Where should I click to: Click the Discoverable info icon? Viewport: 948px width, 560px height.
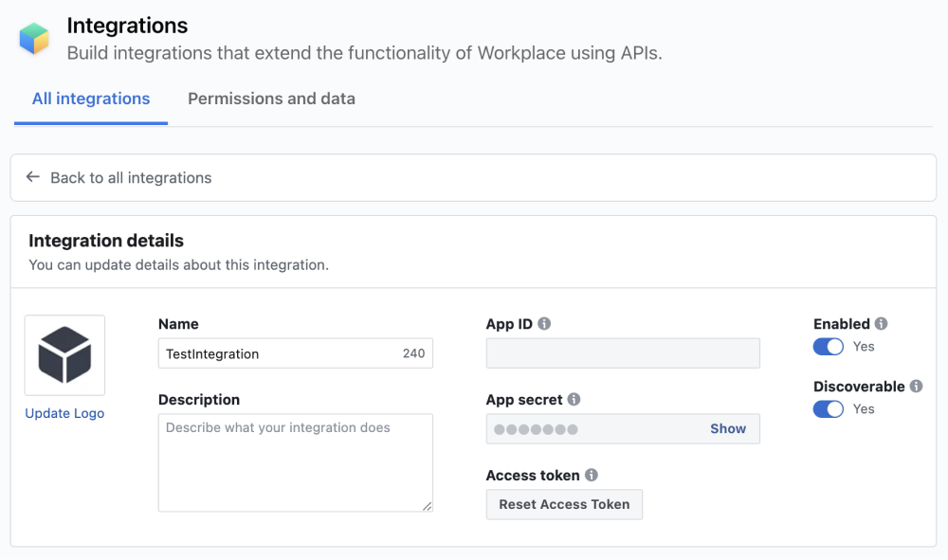click(915, 386)
